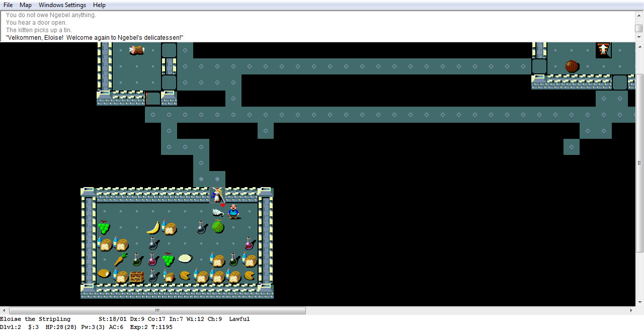This screenshot has height=331, width=644.
Task: Select the grapes next to the cream pie
Action: pyautogui.click(x=168, y=260)
